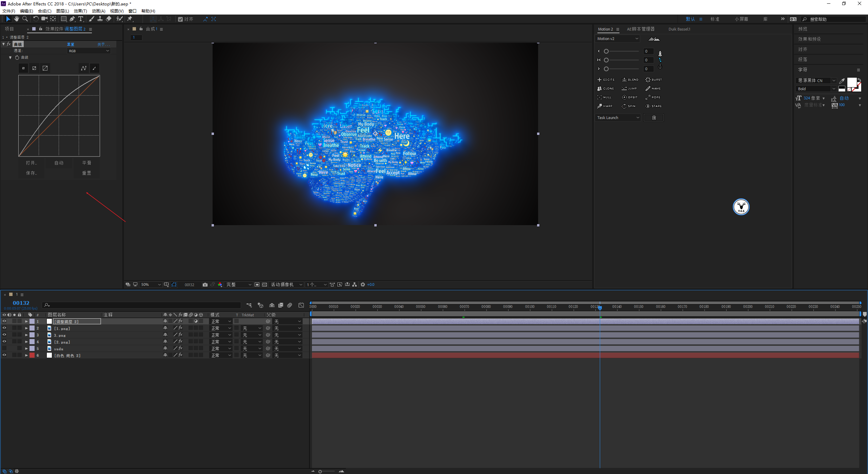
Task: Open the RGB channel dropdown
Action: click(x=89, y=51)
